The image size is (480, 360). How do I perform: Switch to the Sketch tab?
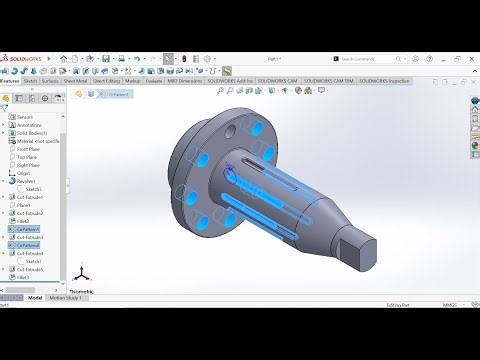(30, 81)
